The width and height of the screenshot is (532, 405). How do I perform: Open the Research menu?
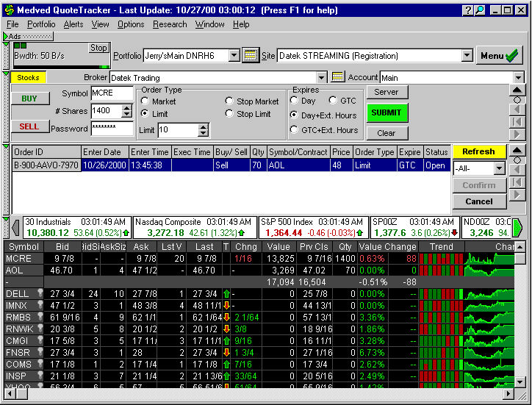pos(170,24)
